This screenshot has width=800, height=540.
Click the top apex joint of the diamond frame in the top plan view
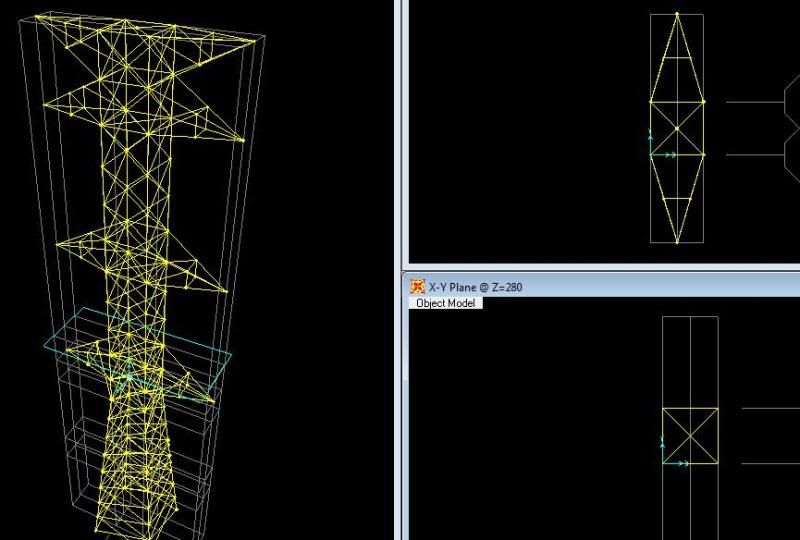(x=677, y=14)
